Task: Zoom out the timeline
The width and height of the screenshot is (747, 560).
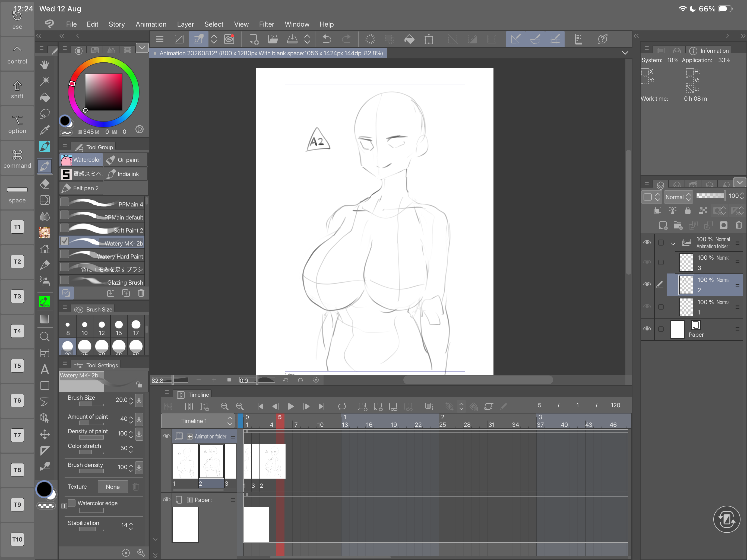Action: tap(224, 406)
